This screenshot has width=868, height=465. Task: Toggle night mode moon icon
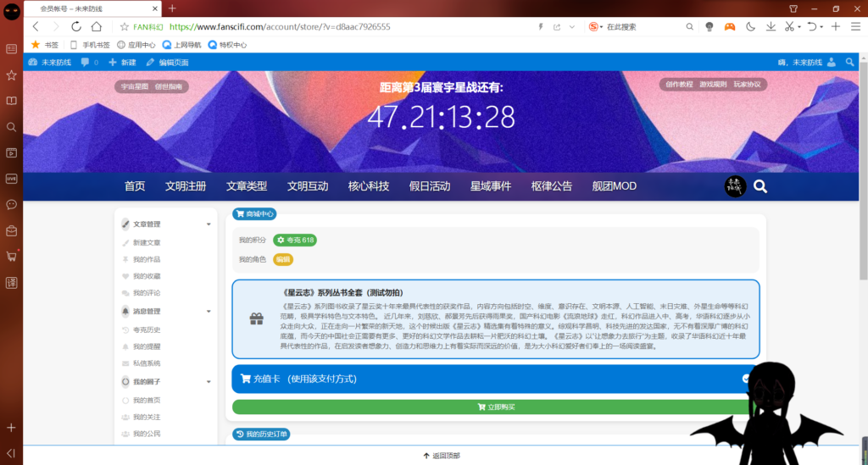751,26
